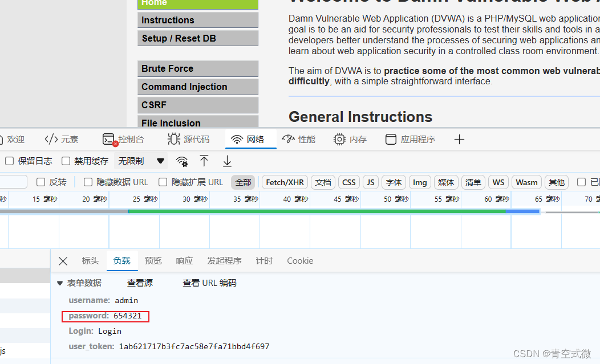600x364 pixels.
Task: Open the Headers detail tab
Action: click(90, 261)
